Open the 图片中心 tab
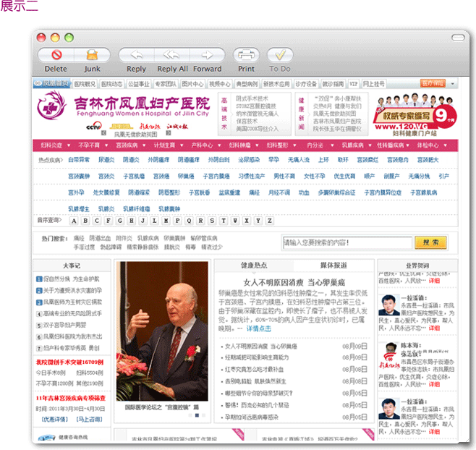 pos(192,84)
